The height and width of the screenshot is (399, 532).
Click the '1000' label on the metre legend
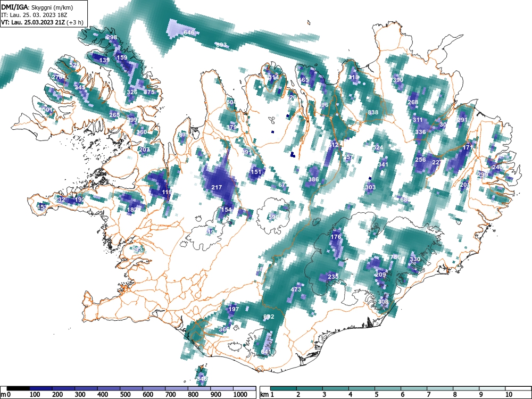[x=240, y=395]
